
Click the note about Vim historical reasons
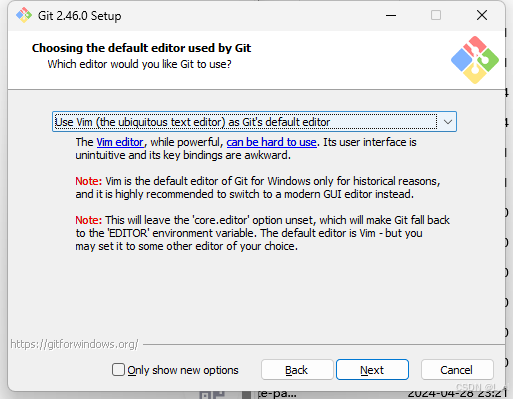(x=258, y=188)
